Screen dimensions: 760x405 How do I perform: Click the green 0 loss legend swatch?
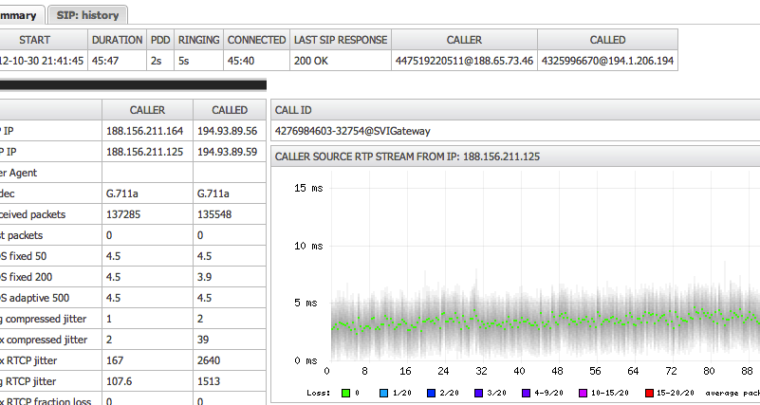pos(347,392)
